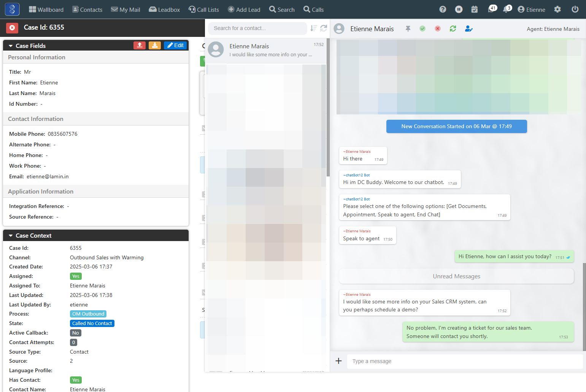This screenshot has width=586, height=392.
Task: Click the pause status icon in the top bar
Action: 459,10
